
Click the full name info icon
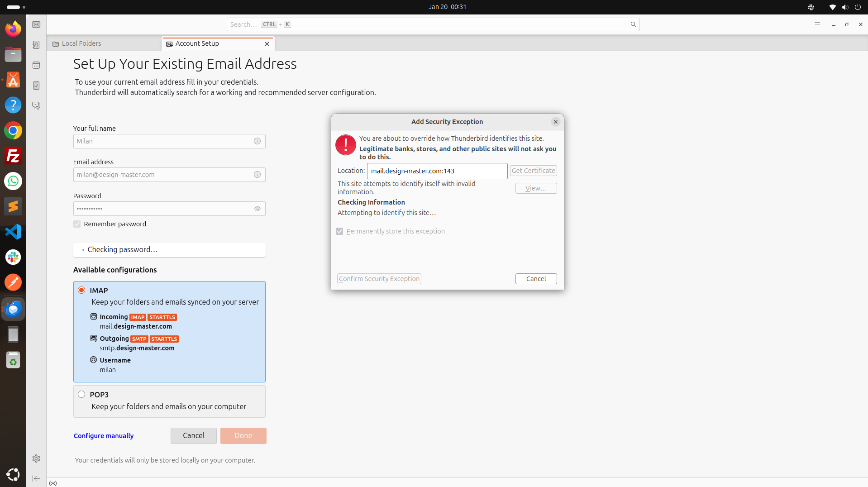click(257, 141)
